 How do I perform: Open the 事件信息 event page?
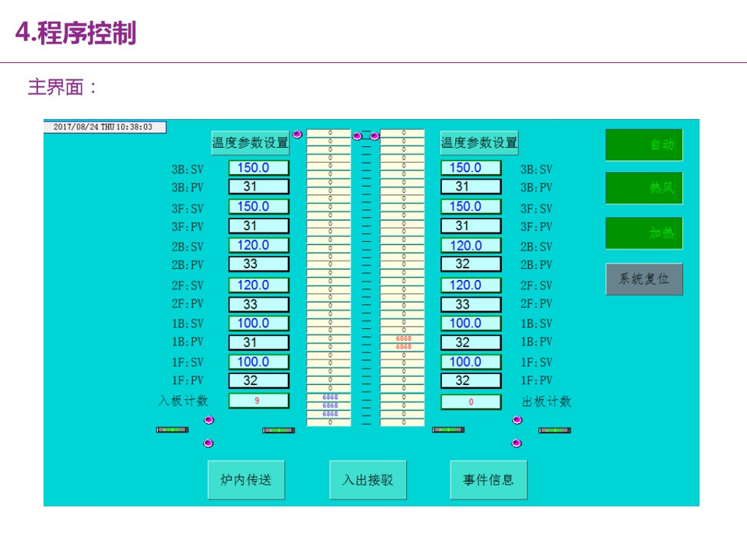coord(488,480)
